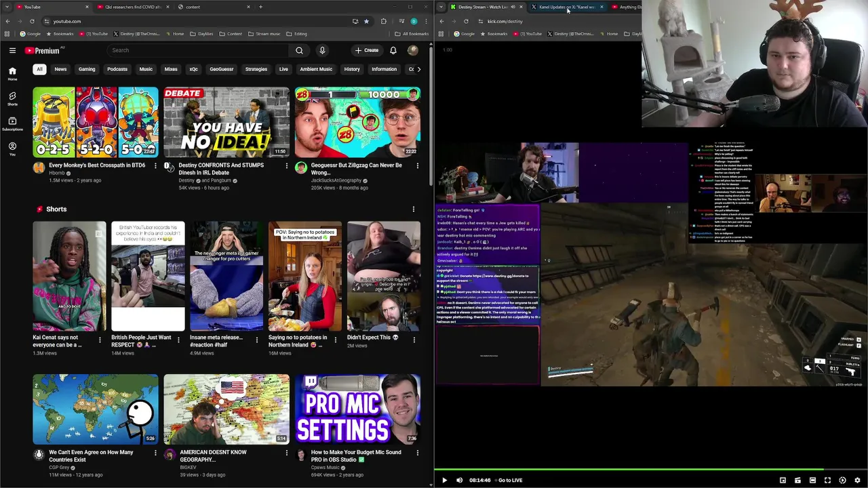868x488 pixels.
Task: Open YouTube notifications bell
Action: (x=393, y=50)
